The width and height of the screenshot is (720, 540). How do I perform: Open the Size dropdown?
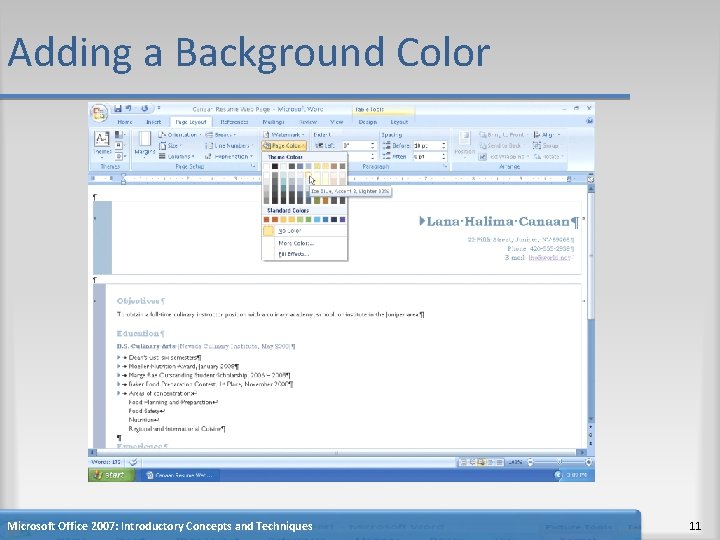tap(170, 146)
